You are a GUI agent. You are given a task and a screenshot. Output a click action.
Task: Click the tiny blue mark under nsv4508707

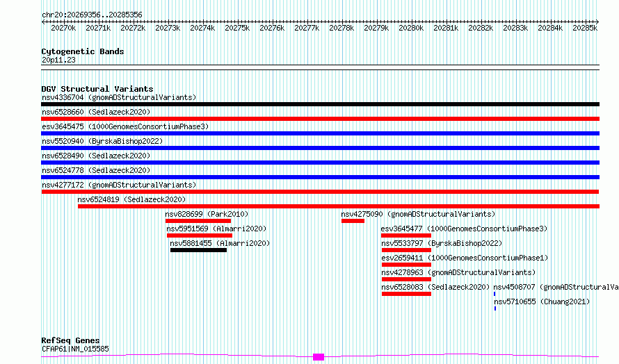495,295
